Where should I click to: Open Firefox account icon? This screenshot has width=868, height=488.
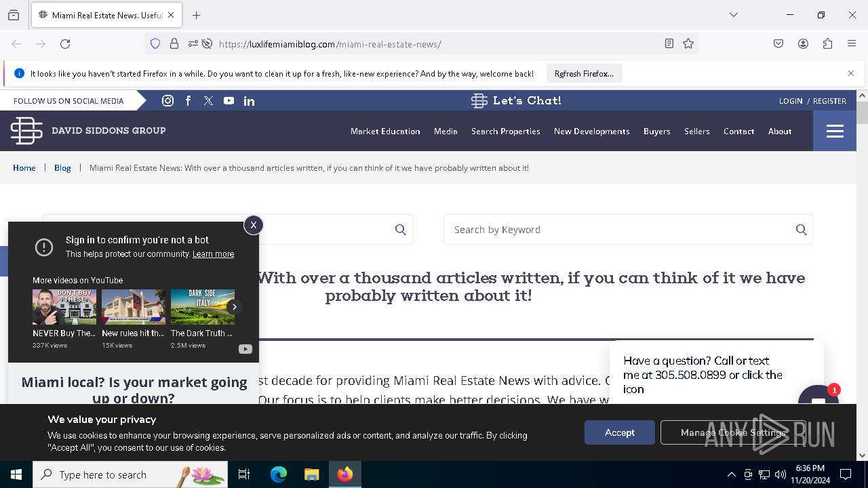[803, 43]
